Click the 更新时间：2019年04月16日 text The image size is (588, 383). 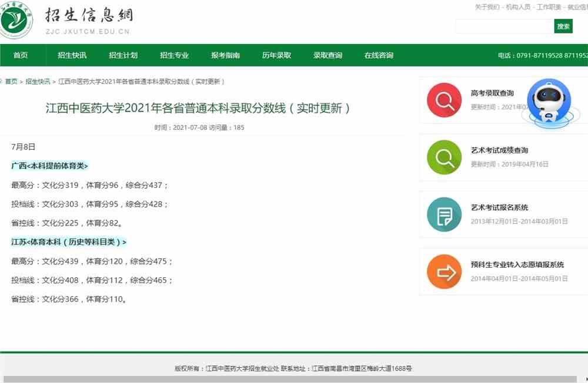510,164
